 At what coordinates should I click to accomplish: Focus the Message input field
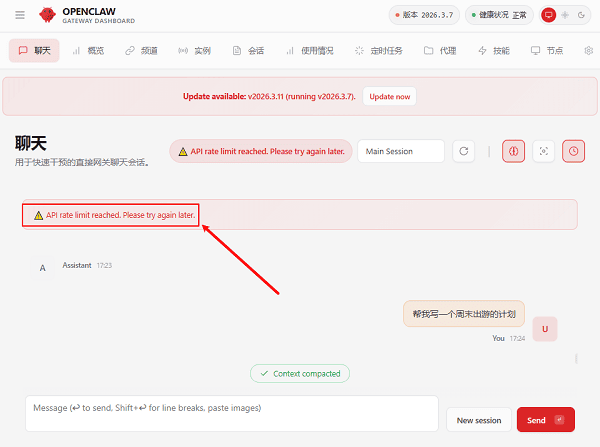[232, 413]
